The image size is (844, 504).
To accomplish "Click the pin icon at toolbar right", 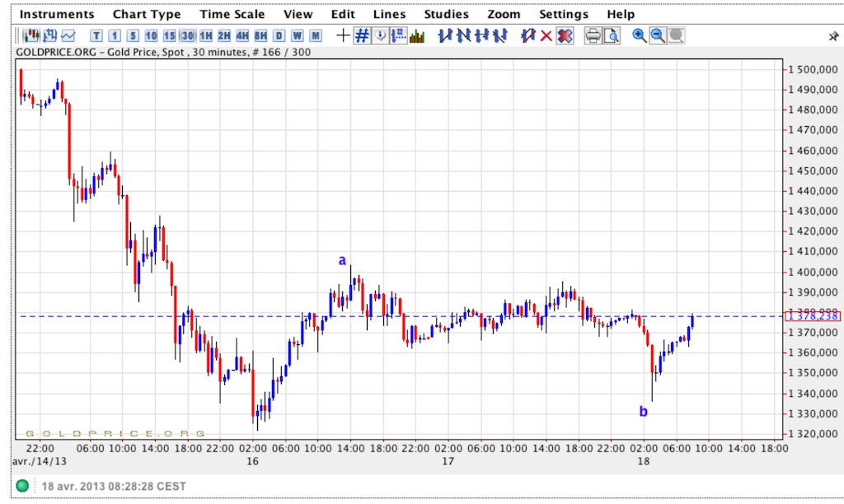I will (x=832, y=36).
